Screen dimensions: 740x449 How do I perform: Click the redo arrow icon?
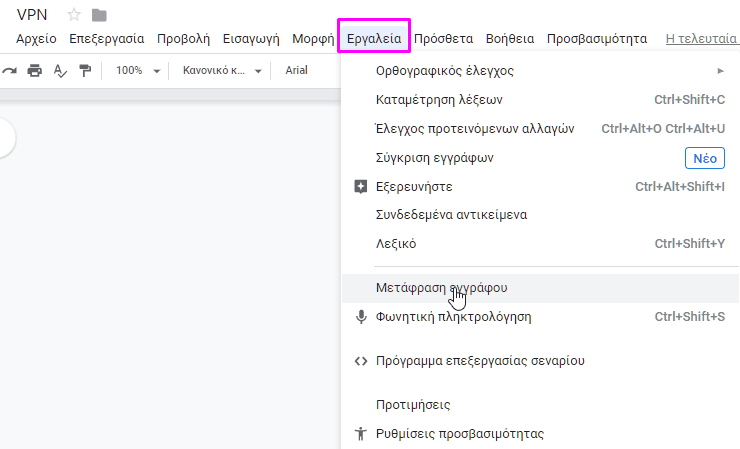click(9, 71)
